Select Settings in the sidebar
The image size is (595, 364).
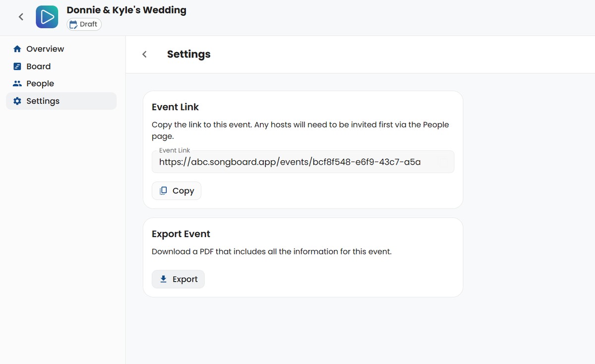point(61,101)
